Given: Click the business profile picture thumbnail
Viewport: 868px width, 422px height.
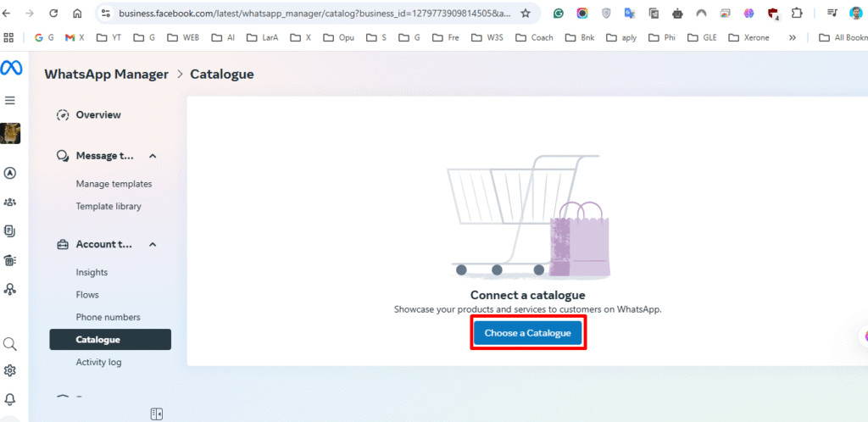Looking at the screenshot, I should (x=10, y=133).
